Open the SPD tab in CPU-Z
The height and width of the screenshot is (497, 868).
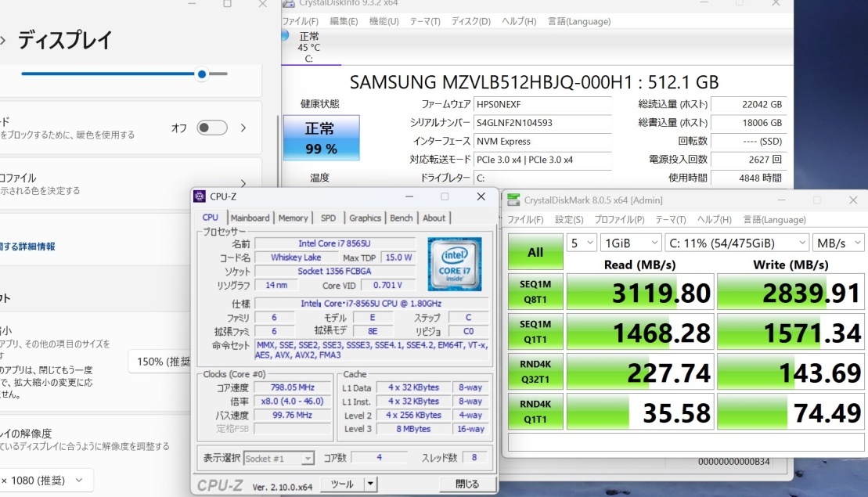tap(328, 218)
